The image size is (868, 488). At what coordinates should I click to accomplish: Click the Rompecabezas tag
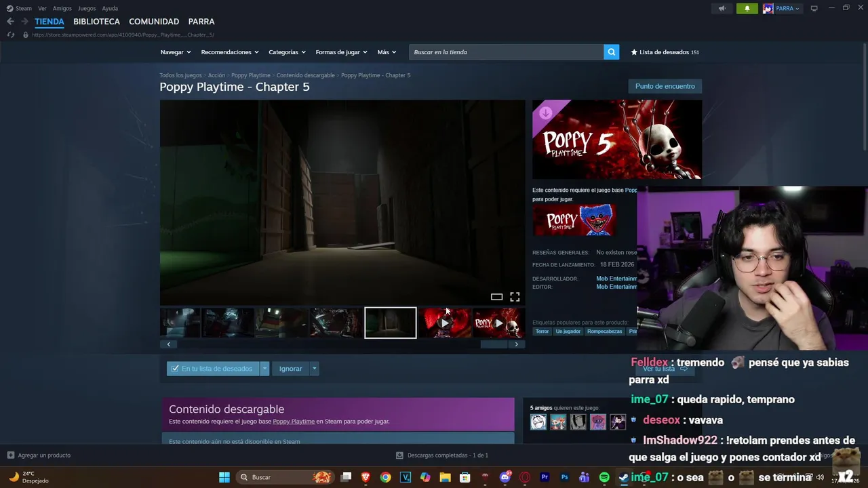pos(604,331)
